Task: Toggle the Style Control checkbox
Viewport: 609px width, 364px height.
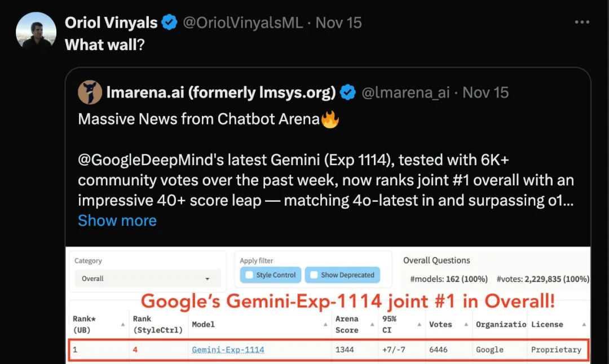Action: pos(249,275)
